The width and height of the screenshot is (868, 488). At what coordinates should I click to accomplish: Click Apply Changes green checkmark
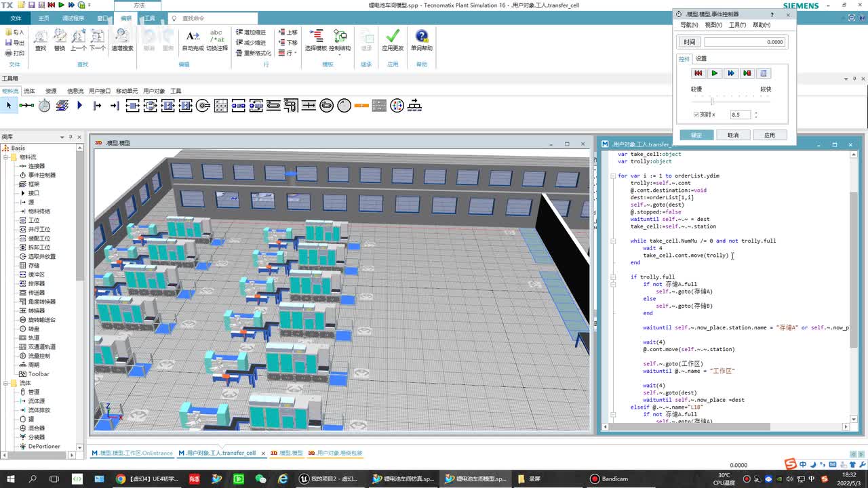[x=393, y=40]
